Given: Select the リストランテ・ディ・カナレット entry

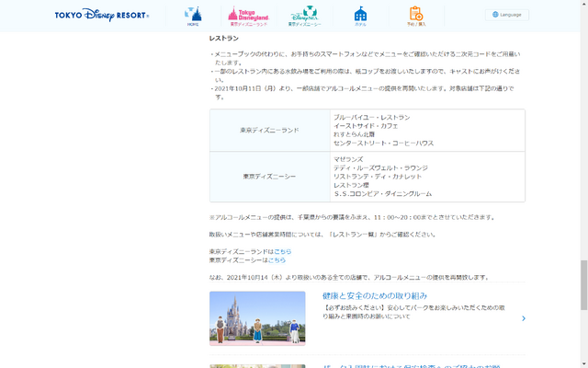Looking at the screenshot, I should point(378,177).
